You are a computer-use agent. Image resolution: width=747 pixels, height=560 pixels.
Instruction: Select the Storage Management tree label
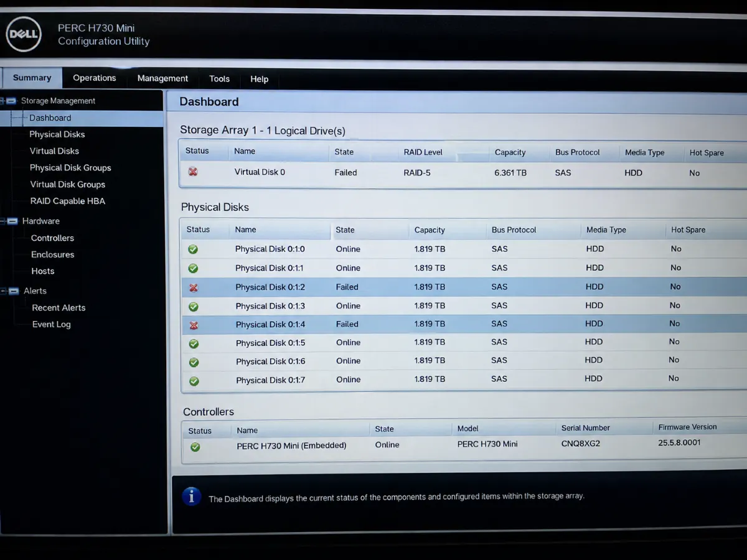[x=58, y=101]
